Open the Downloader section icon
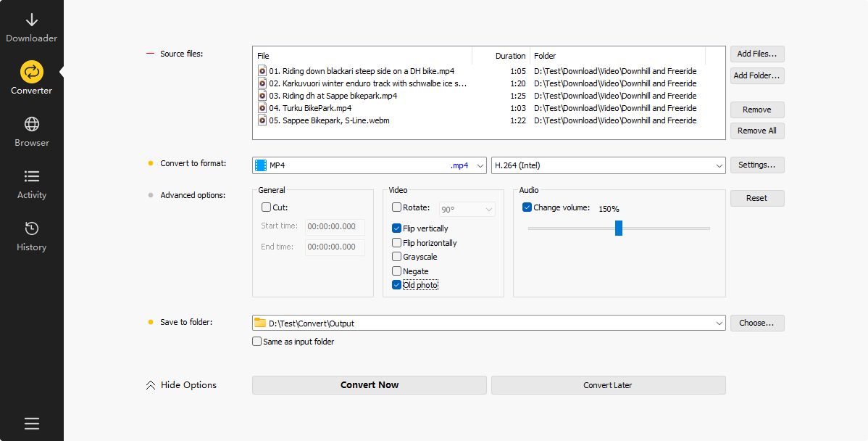Viewport: 868px width, 441px height. [31, 20]
